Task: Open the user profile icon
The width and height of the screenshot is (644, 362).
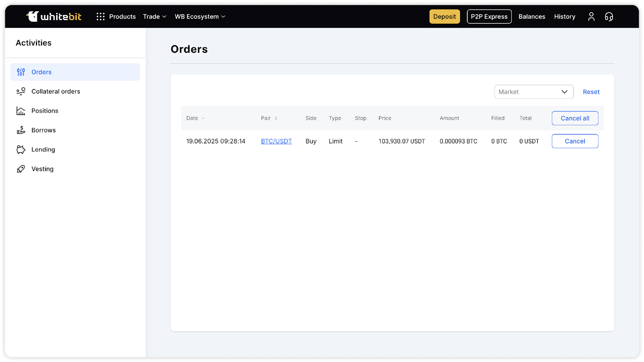Action: click(591, 17)
